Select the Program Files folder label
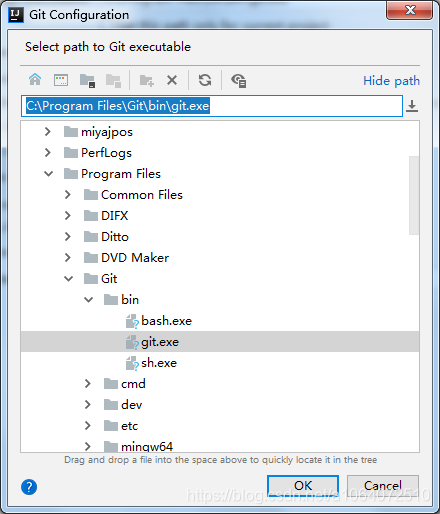The height and width of the screenshot is (514, 440). 121,174
